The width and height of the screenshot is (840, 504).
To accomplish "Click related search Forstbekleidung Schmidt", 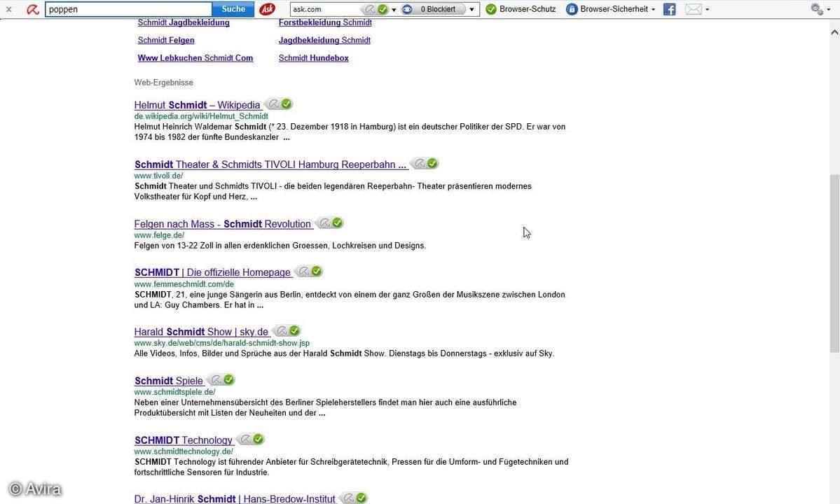I will (x=325, y=22).
